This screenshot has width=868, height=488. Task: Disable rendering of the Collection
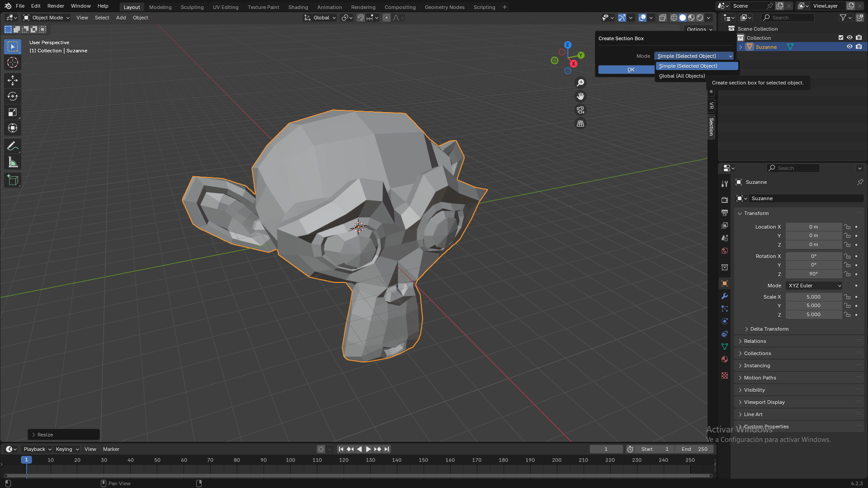coord(859,38)
